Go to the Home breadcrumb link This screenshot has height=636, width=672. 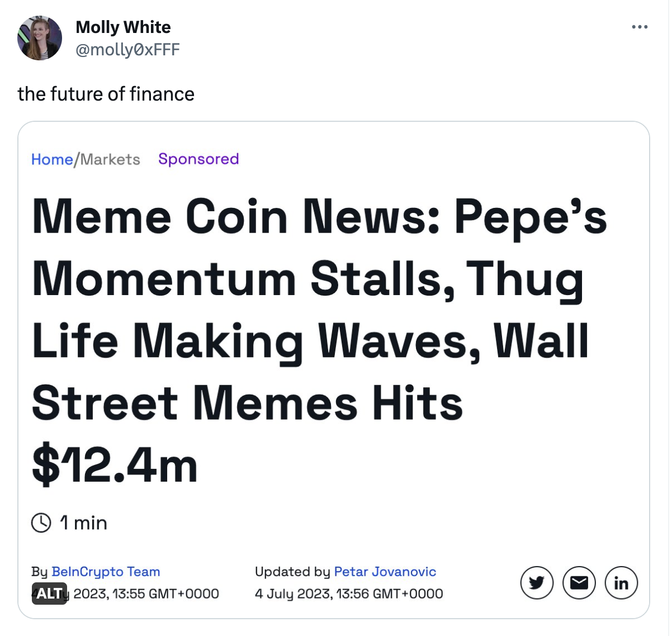point(52,159)
